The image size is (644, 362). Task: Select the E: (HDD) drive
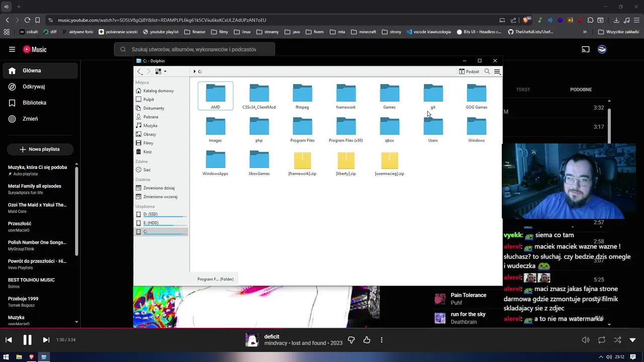161,223
